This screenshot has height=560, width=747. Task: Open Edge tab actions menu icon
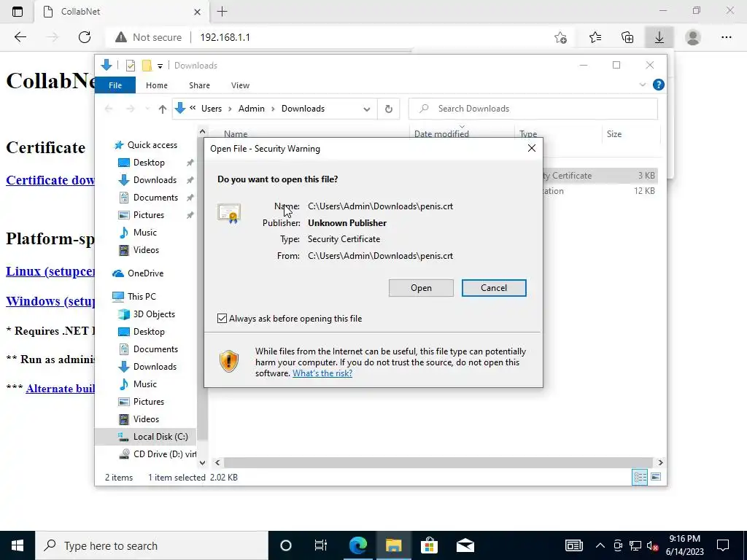tap(18, 12)
